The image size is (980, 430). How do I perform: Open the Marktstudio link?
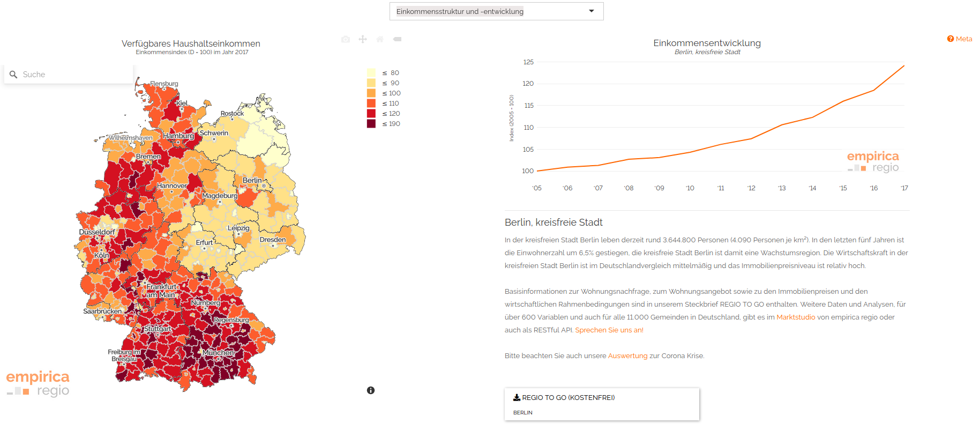click(796, 317)
